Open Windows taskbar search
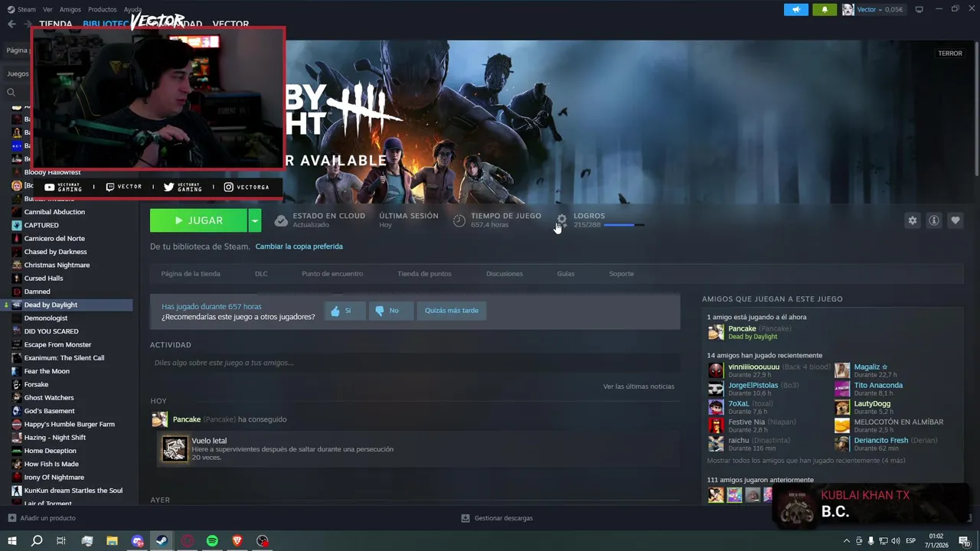980x551 pixels. click(x=37, y=541)
